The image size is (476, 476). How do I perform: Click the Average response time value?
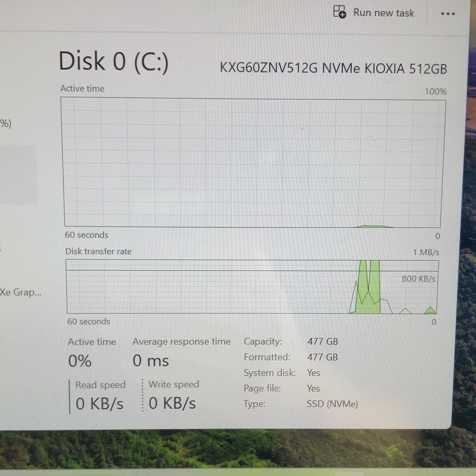coord(151,361)
